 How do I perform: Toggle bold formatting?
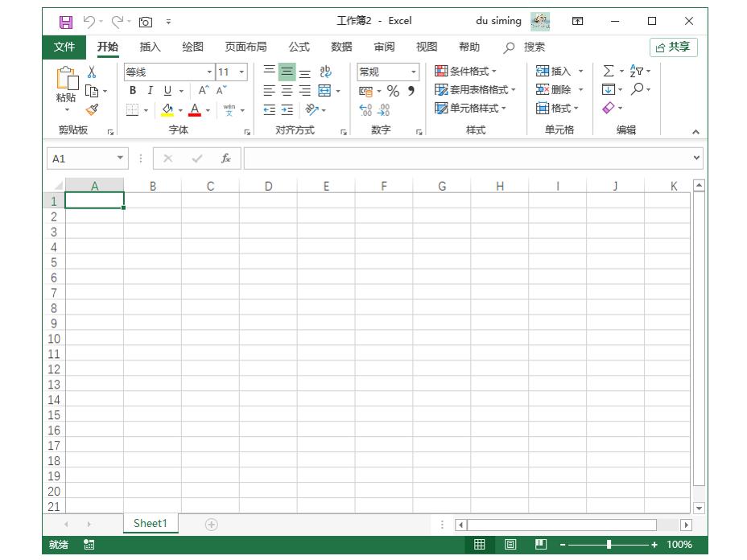point(133,91)
